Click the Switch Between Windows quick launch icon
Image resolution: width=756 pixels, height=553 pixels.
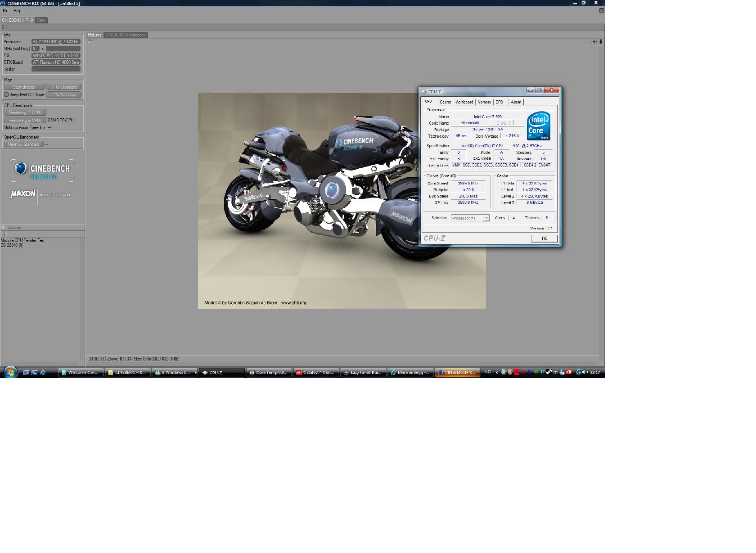pos(34,373)
